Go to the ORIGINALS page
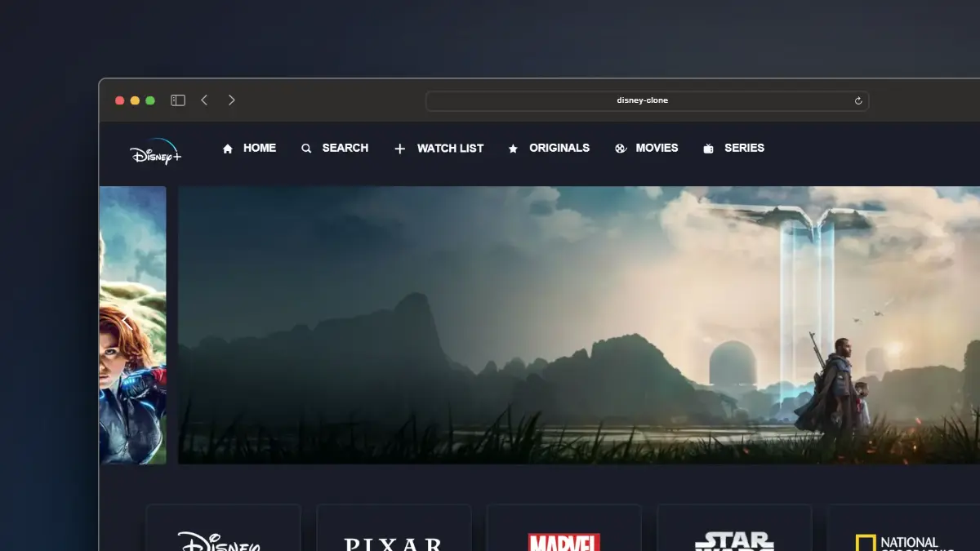The image size is (980, 551). click(559, 148)
